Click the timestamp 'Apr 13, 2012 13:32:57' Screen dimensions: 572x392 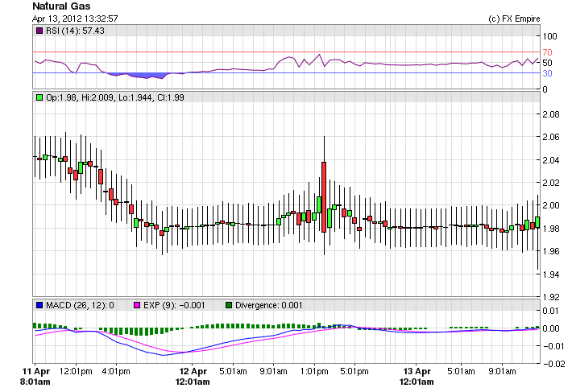click(x=75, y=19)
